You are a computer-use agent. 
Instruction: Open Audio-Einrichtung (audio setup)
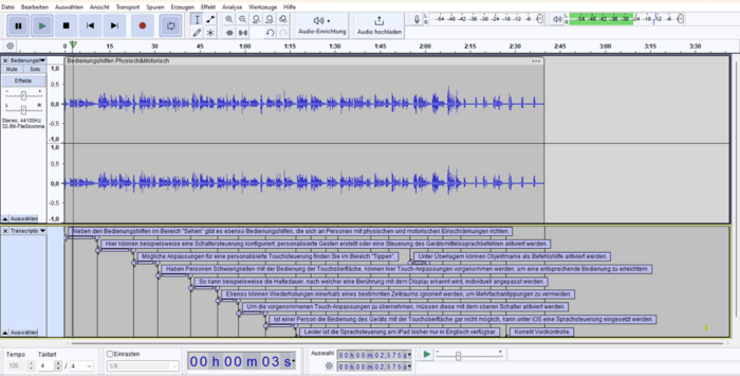tap(322, 25)
